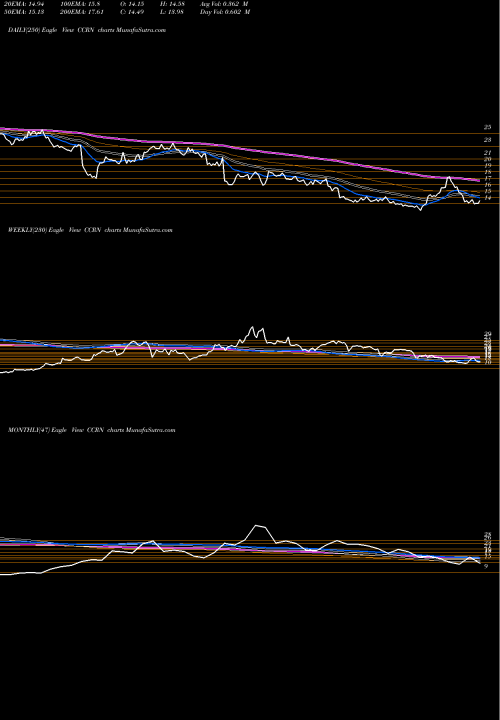Click the WEEKLY(250) Eagle View CCRN title
Screen dimensions: 500x720
(x=90, y=230)
